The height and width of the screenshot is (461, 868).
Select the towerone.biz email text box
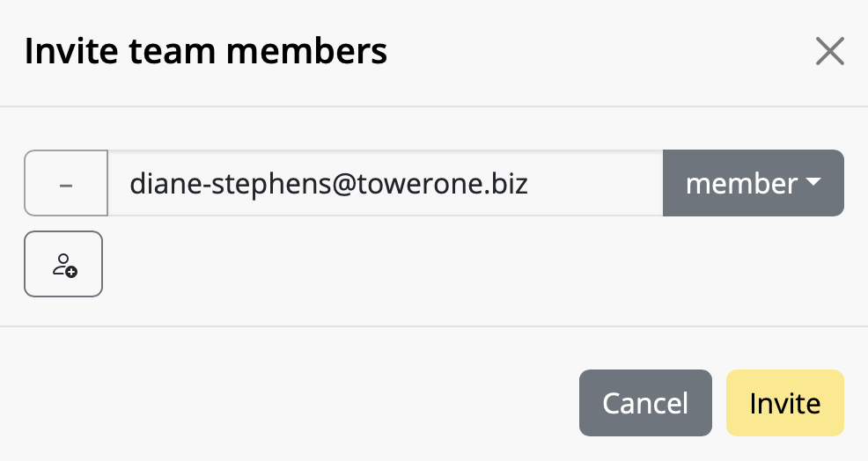[385, 183]
